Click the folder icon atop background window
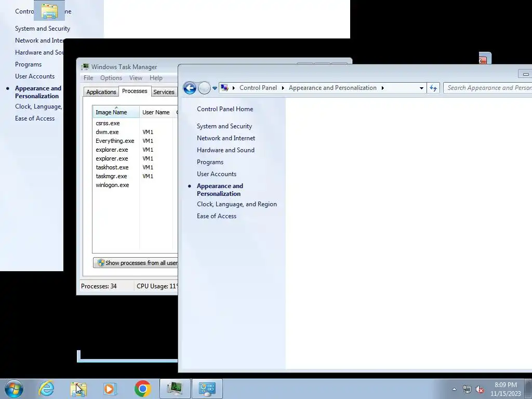This screenshot has width=532, height=399. (49, 11)
